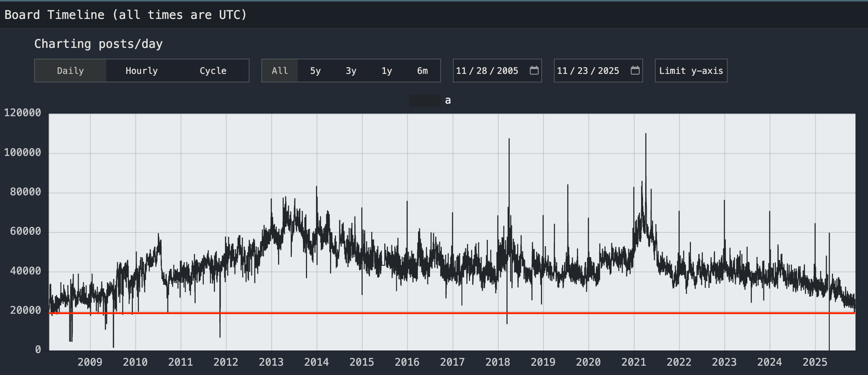Click the x-axis label "2017"

[x=453, y=362]
